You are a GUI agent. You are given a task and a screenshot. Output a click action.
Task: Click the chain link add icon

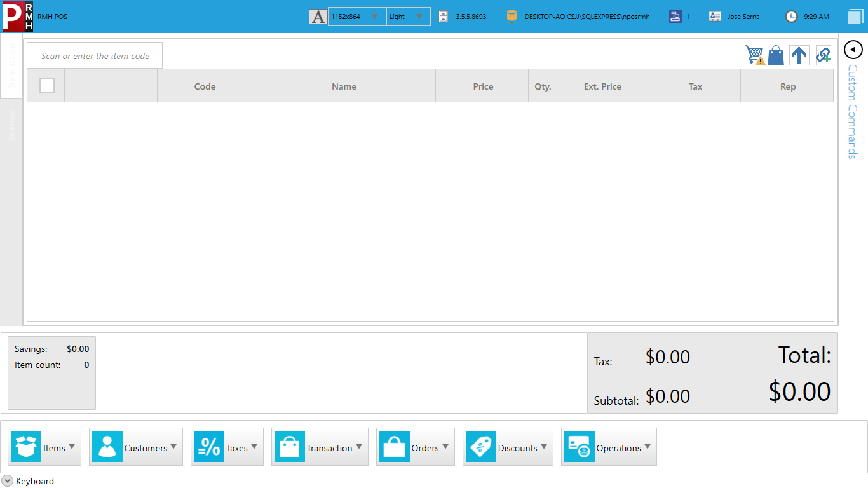823,55
